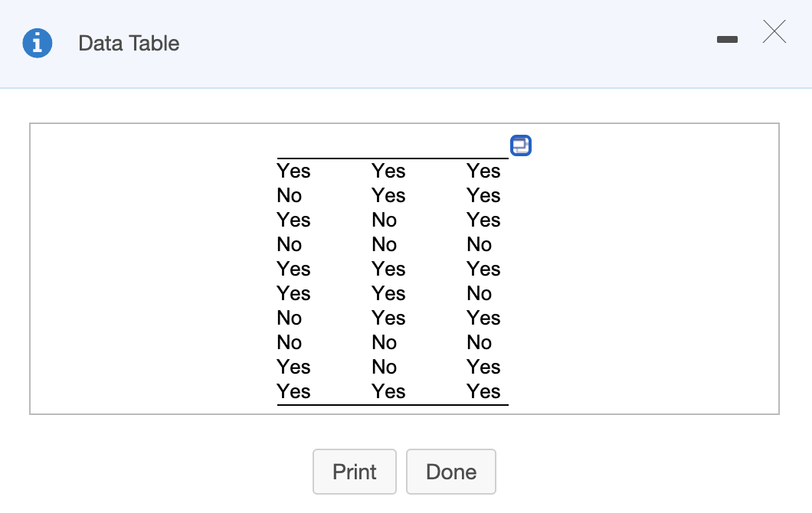Click the only Yes in the seventh row's middle column

[x=389, y=318]
